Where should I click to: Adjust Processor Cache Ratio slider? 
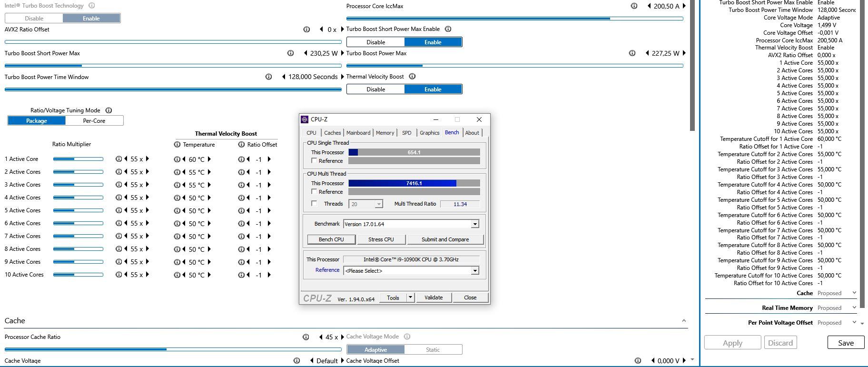point(173,349)
